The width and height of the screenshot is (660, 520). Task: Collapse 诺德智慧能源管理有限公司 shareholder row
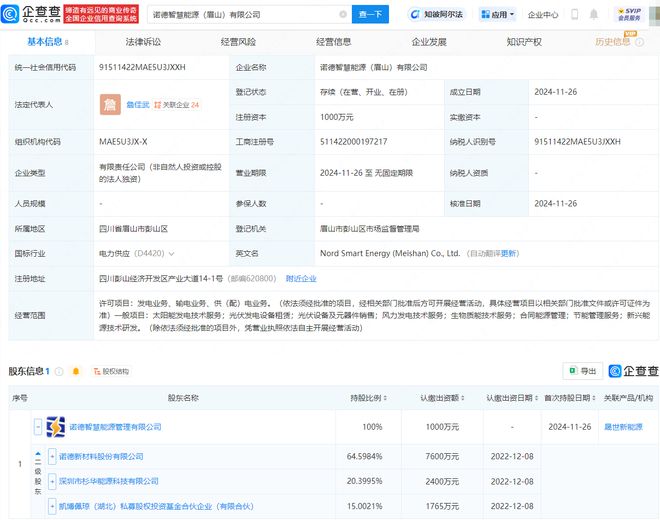(38, 427)
